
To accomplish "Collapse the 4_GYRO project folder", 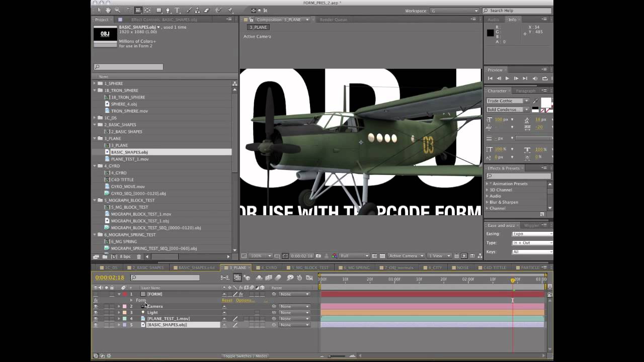I will pos(95,166).
